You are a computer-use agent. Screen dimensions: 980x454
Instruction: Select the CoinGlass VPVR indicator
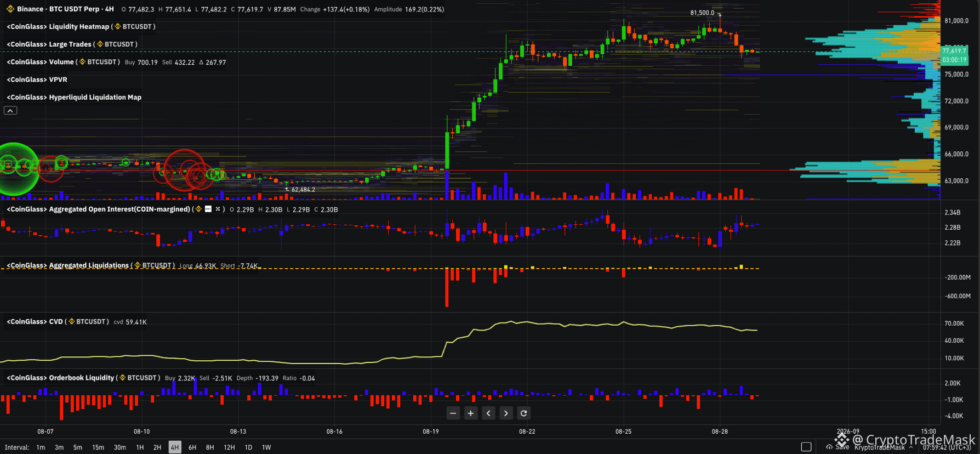point(37,80)
